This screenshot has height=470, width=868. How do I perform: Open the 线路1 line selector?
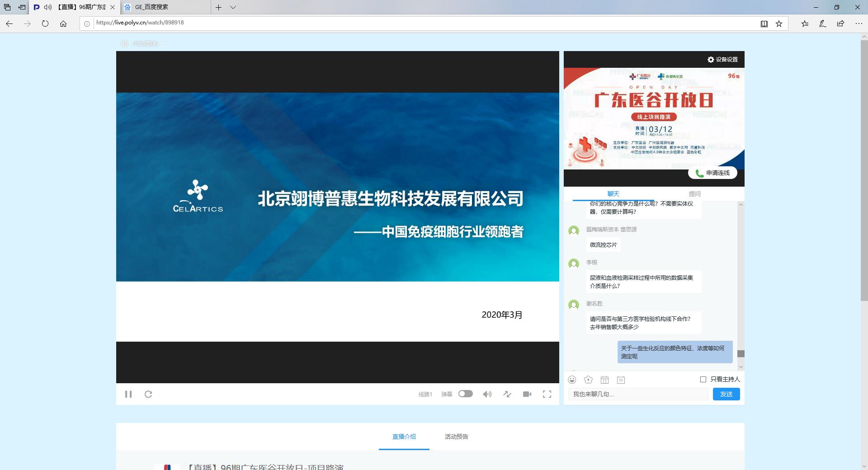(425, 395)
